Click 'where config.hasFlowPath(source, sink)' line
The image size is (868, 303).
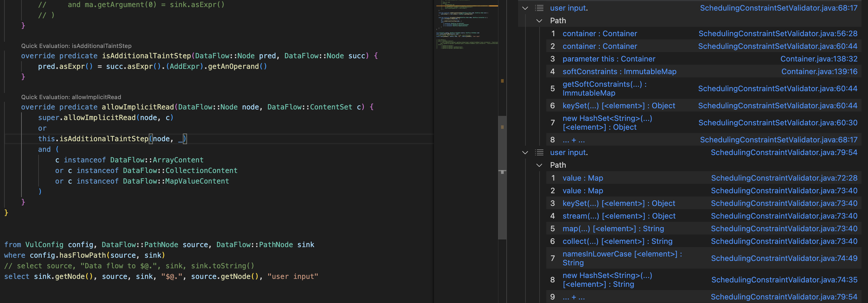[85, 255]
